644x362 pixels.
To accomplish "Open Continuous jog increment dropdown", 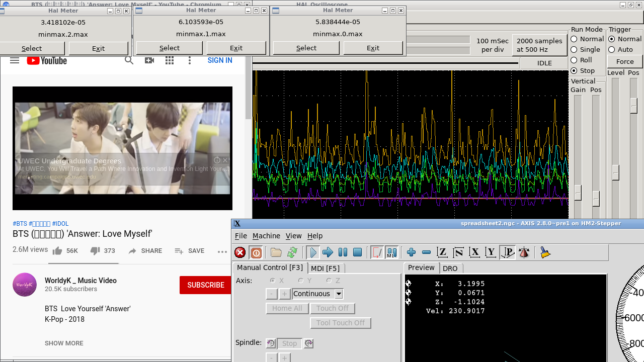I will [339, 294].
